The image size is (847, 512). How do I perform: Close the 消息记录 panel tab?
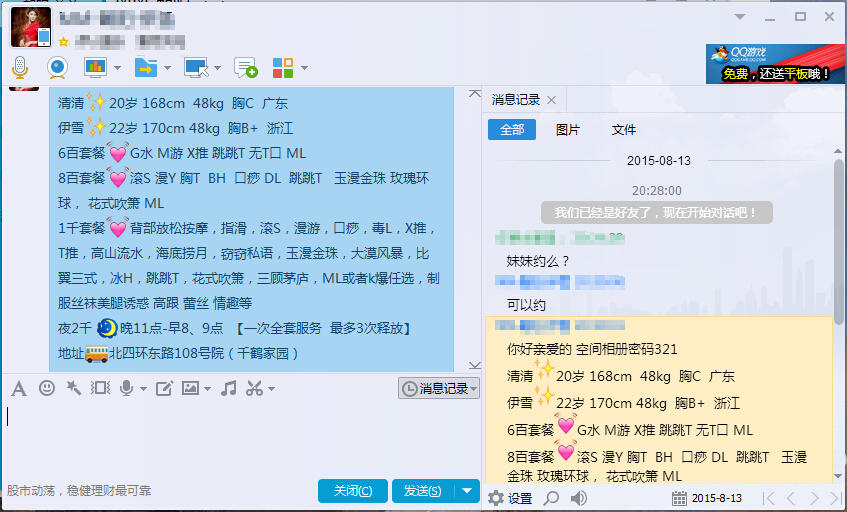pos(552,100)
